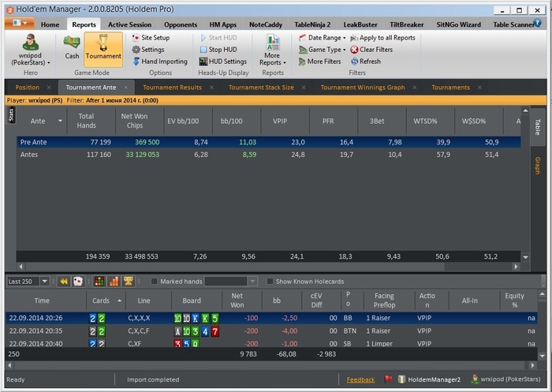Image resolution: width=552 pixels, height=392 pixels.
Task: Switch to the Graph side view
Action: pos(537,166)
